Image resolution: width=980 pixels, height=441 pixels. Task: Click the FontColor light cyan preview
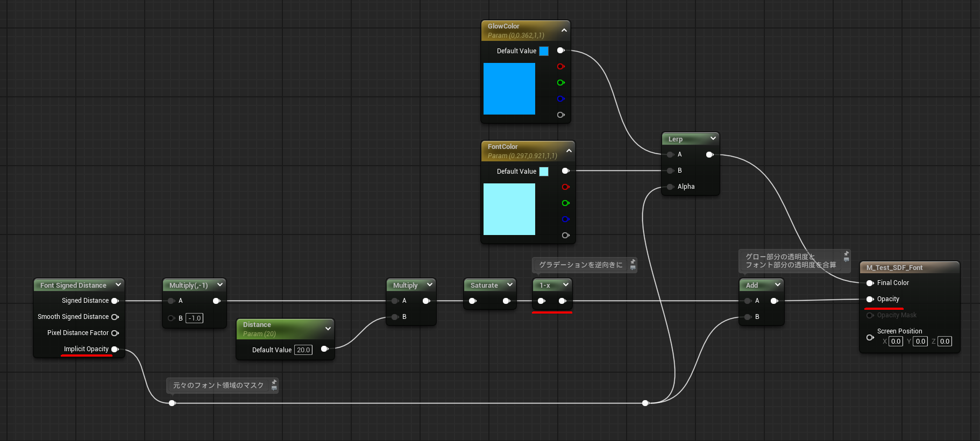(x=509, y=209)
